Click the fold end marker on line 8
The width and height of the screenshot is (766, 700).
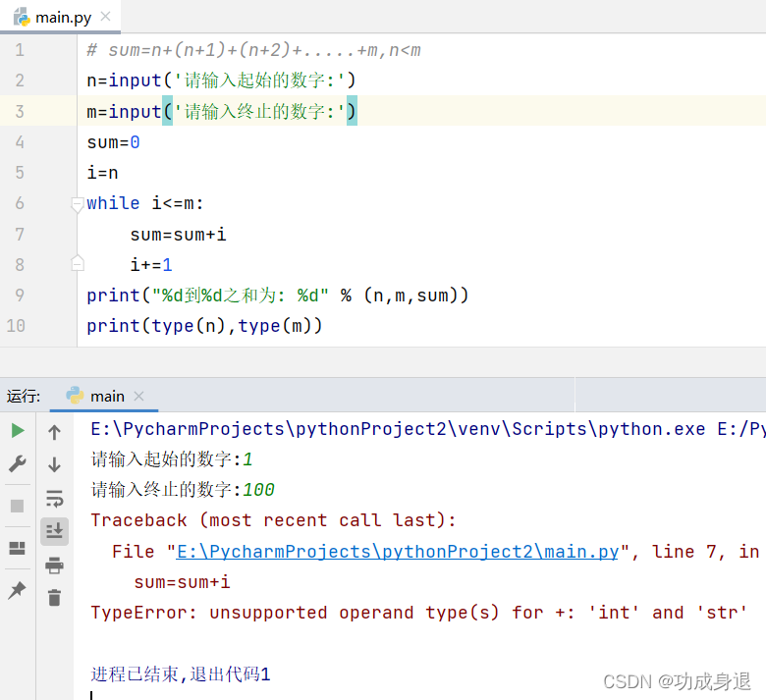(77, 263)
